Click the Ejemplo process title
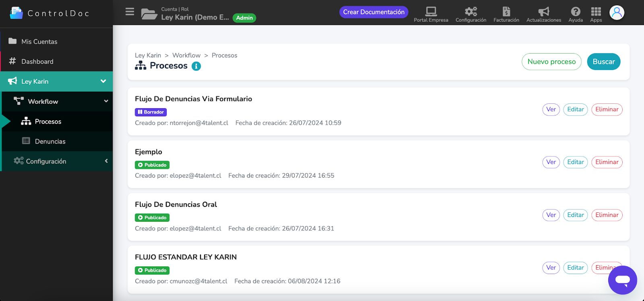Viewport: 644px width, 301px height. pyautogui.click(x=149, y=152)
